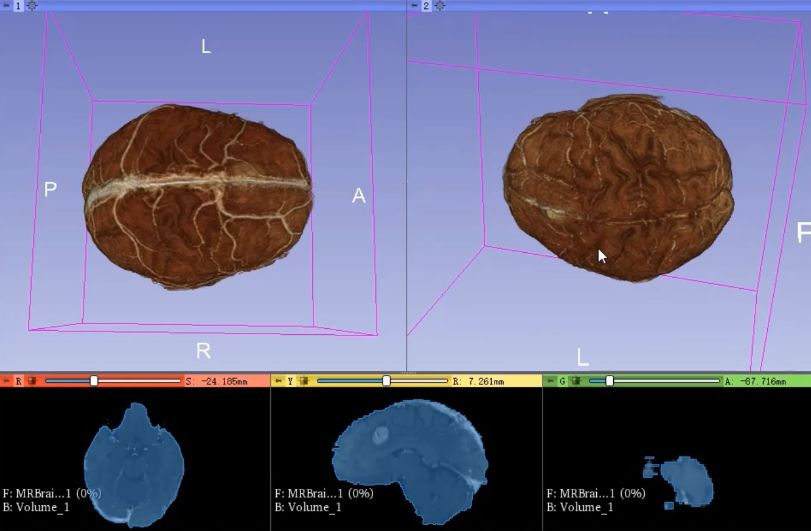Center 3D view 2 using the crosshair icon

(439, 6)
